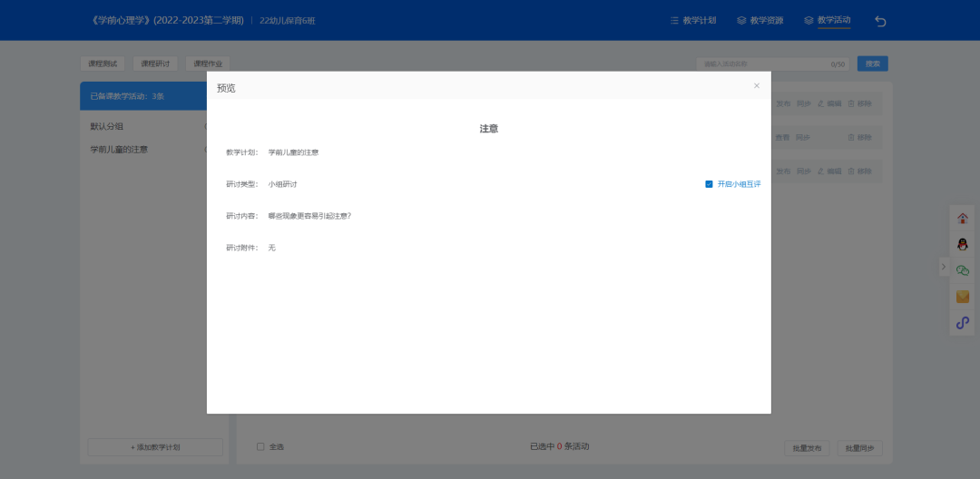Screen dimensions: 980x479
Task: Open the home icon in right sidebar
Action: [963, 219]
